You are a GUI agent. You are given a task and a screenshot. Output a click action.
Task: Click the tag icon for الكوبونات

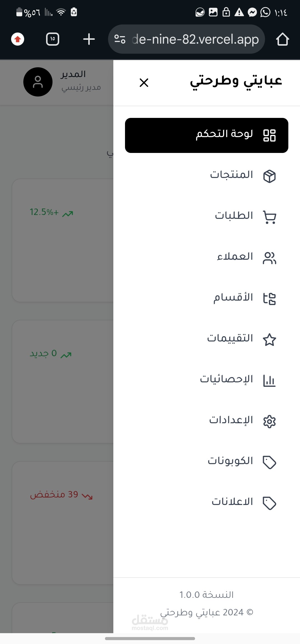coord(269,462)
